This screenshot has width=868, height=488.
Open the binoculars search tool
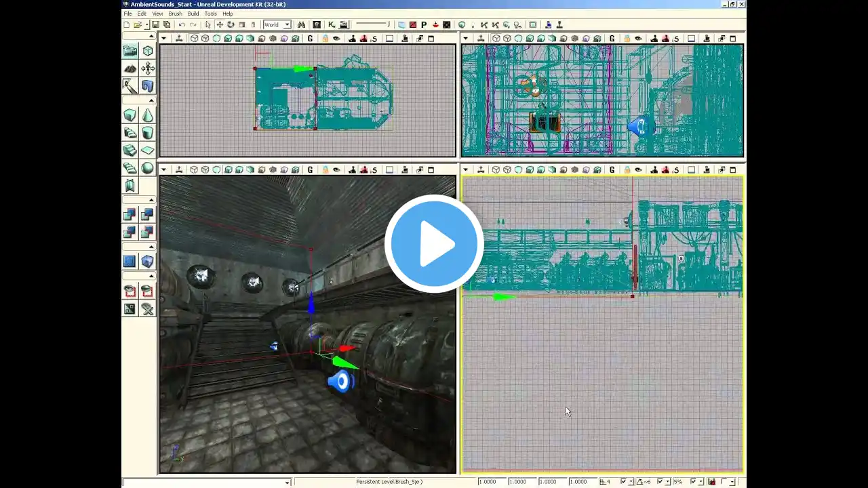(304, 25)
